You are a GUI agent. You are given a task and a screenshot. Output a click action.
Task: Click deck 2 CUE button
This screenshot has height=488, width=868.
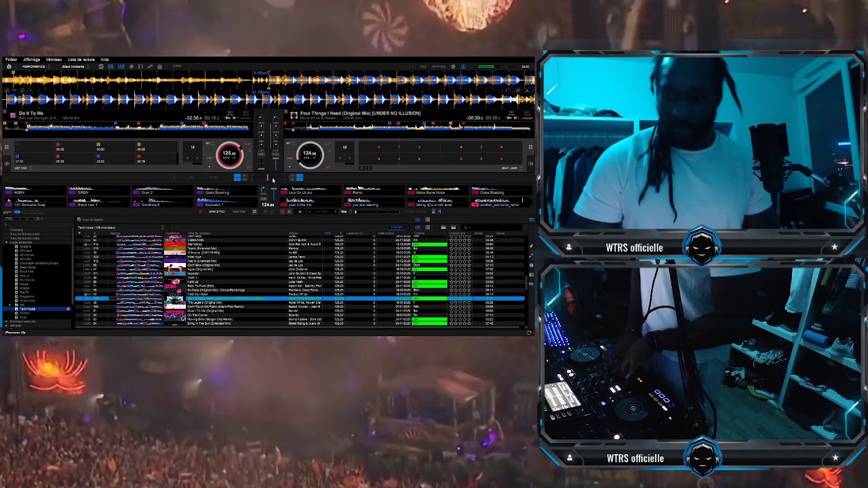(290, 158)
